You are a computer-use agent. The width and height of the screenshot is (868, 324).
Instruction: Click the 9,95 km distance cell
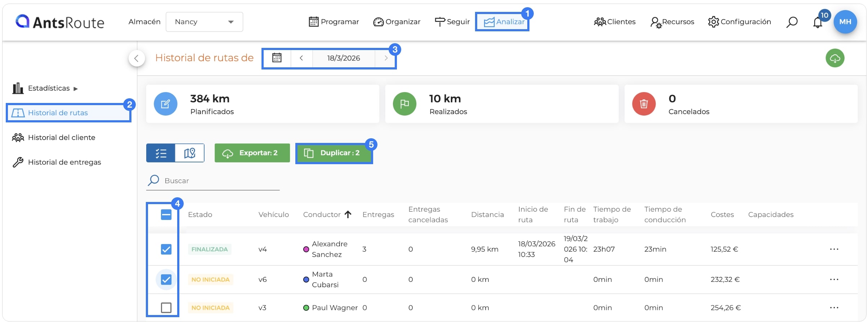coord(484,249)
